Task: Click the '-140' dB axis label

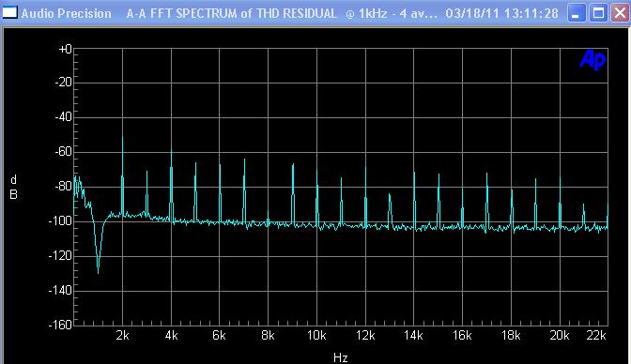Action: (x=60, y=290)
